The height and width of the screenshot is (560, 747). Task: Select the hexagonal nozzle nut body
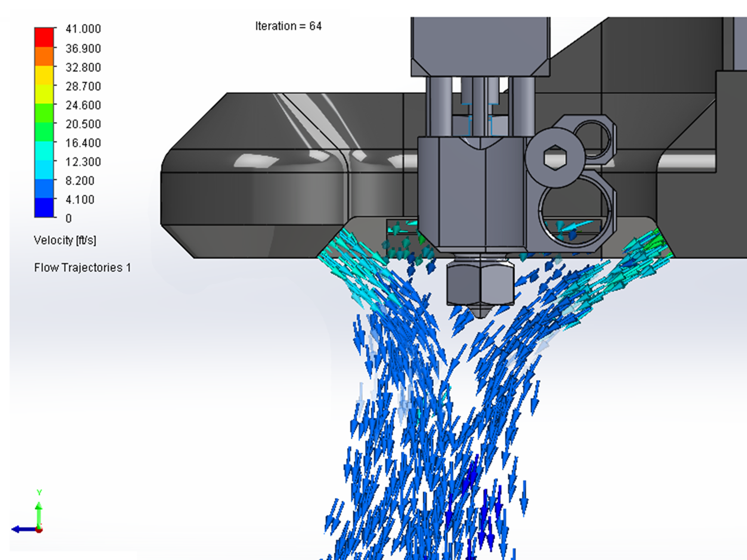(x=480, y=284)
